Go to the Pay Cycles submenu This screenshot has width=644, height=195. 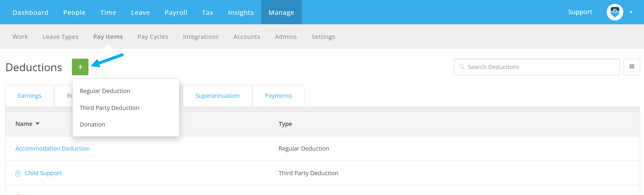153,37
